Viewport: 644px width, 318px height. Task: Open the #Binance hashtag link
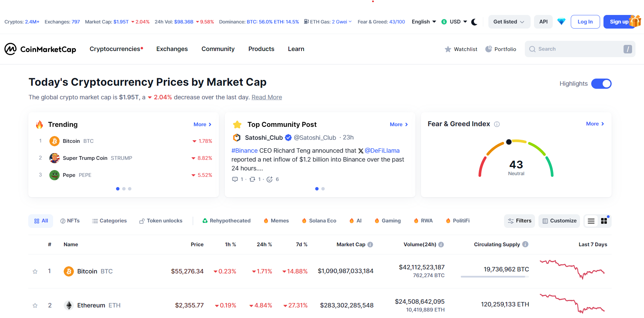click(x=245, y=151)
